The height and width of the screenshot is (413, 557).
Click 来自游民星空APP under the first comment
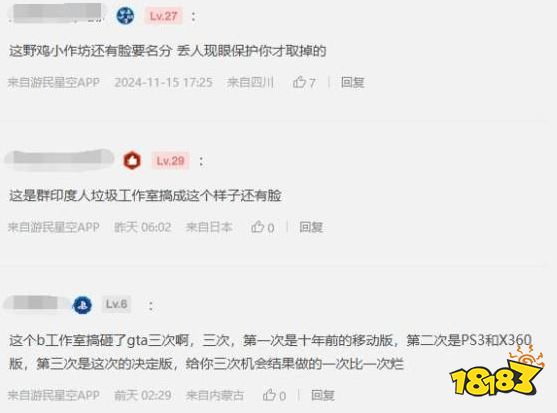point(54,82)
